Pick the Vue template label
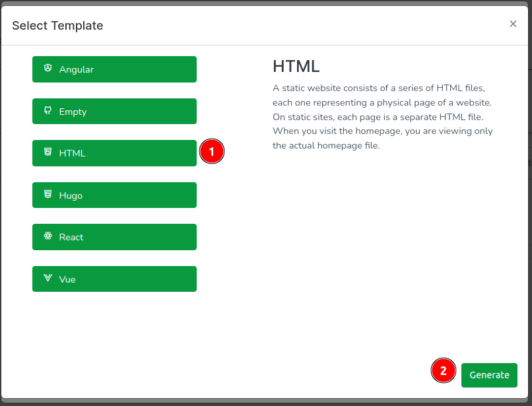Viewport: 532px width, 406px height. pyautogui.click(x=67, y=279)
